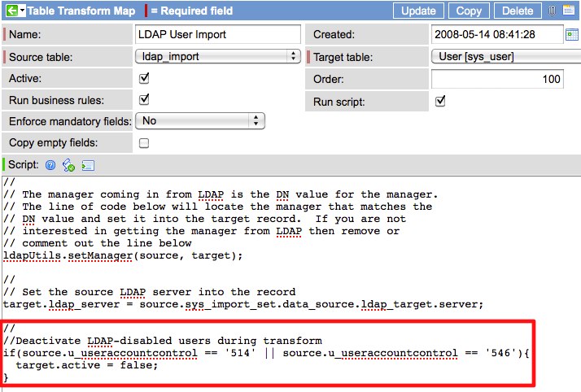This screenshot has height=392, width=581.
Task: Click the Update button
Action: point(418,11)
